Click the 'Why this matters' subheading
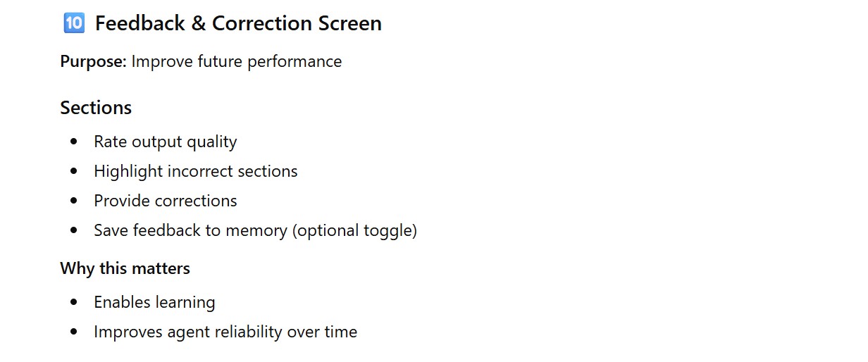Screen dimensions: 868x362 pyautogui.click(x=125, y=268)
